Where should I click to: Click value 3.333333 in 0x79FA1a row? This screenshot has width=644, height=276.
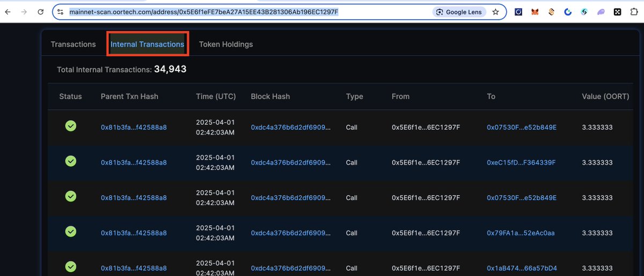coord(597,233)
